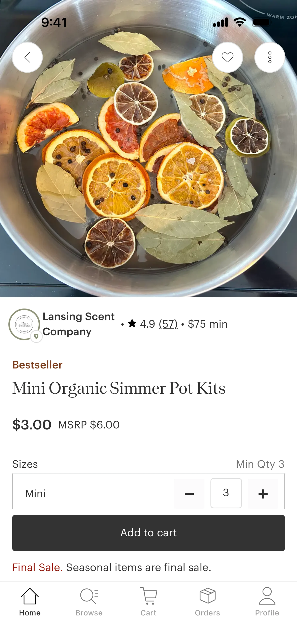Increase Mini quantity with plus button
The height and width of the screenshot is (644, 297).
pyautogui.click(x=263, y=493)
